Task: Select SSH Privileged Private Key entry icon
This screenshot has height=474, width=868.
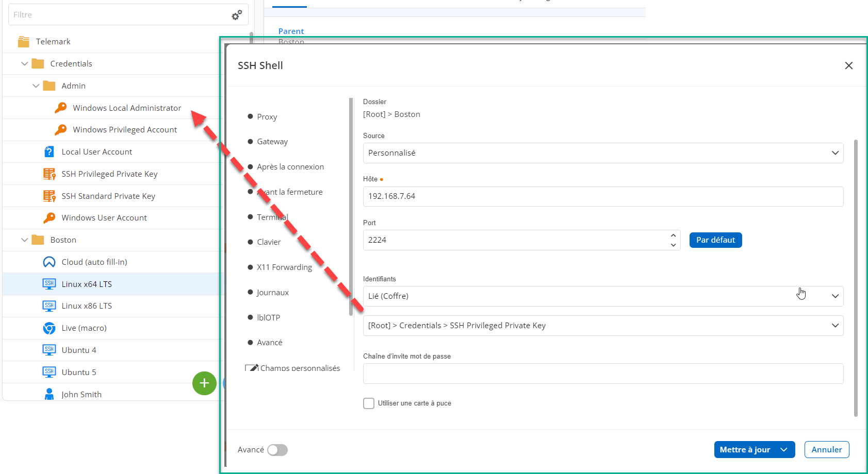Action: point(49,174)
